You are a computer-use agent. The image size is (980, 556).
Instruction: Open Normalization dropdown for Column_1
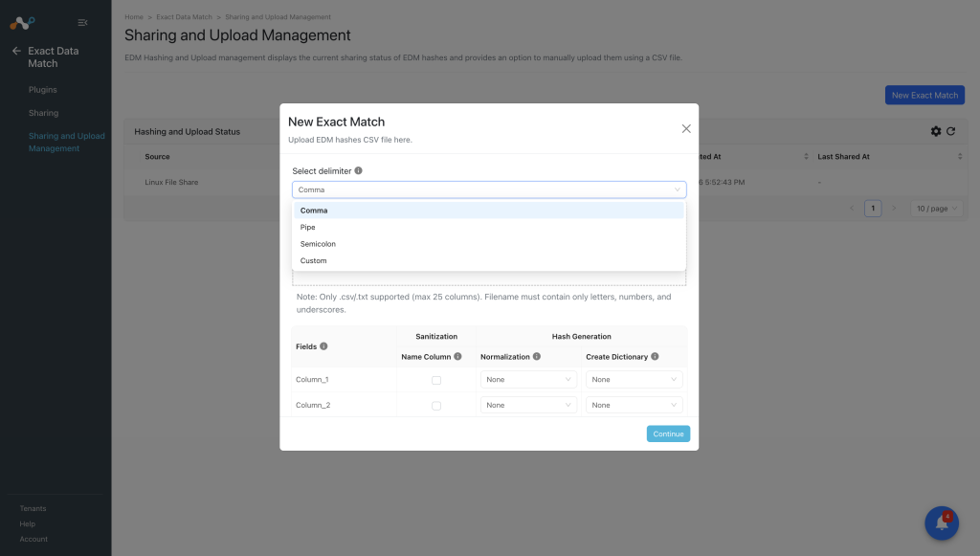click(x=528, y=379)
